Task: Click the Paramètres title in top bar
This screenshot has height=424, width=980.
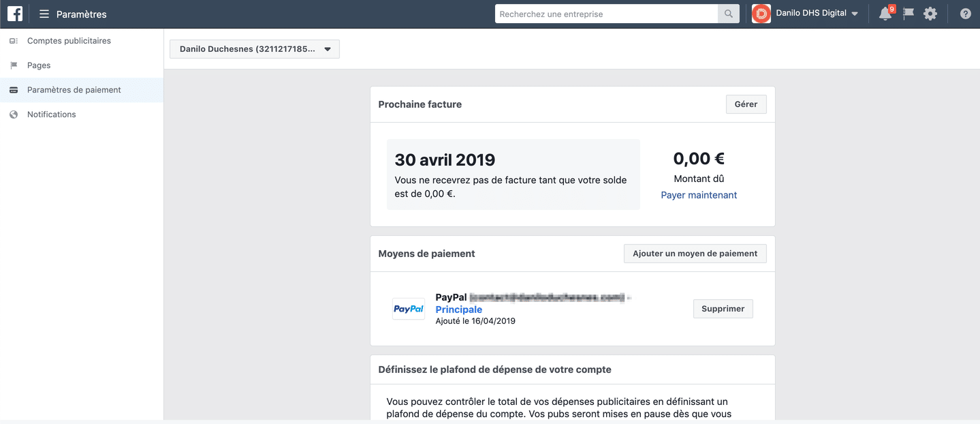Action: 82,14
